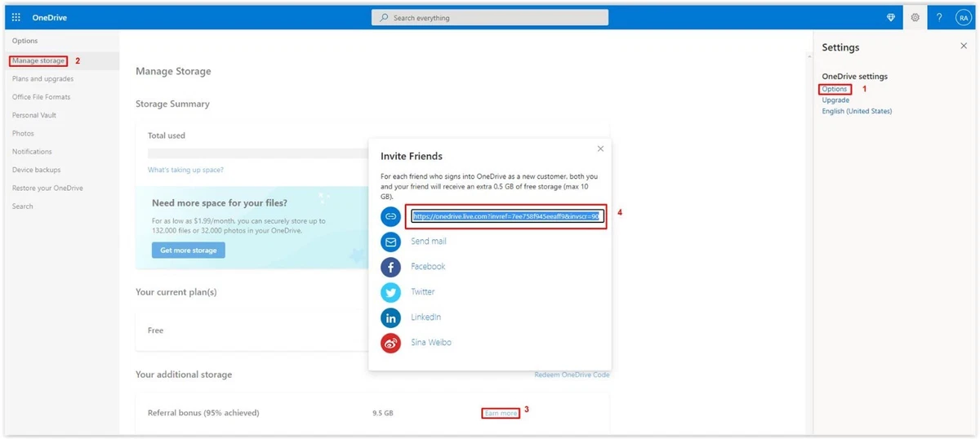Screen dimensions: 980x439
Task: Open Photos in sidebar
Action: tap(23, 133)
